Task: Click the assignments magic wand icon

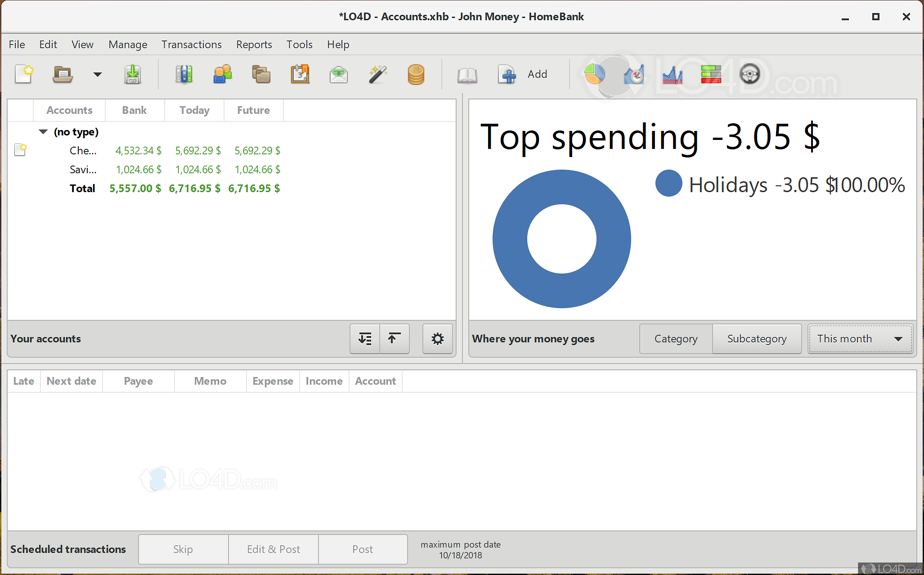Action: (x=377, y=74)
